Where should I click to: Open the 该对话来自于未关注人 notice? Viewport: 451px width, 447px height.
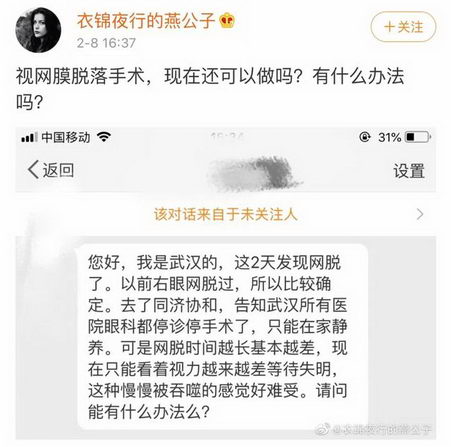225,214
